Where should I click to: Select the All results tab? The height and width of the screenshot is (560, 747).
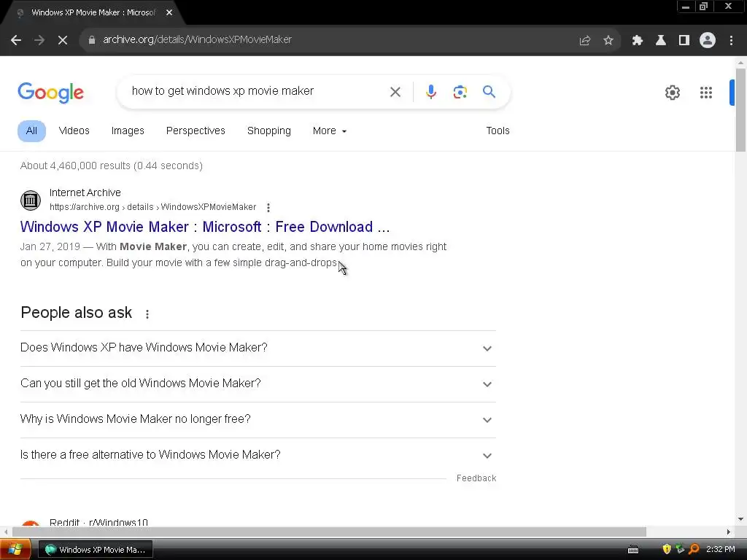[x=31, y=131]
